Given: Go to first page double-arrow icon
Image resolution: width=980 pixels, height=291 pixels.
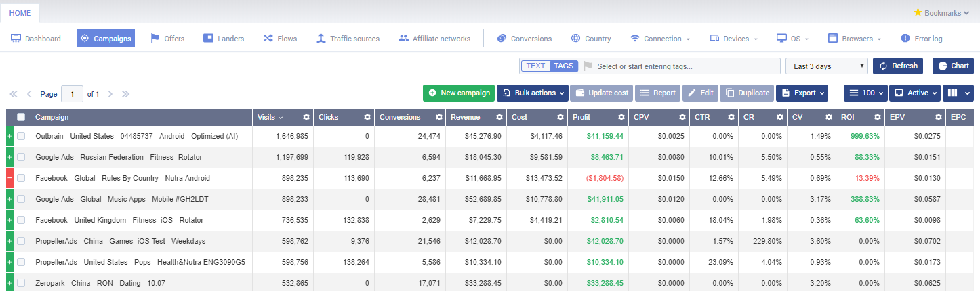Looking at the screenshot, I should pyautogui.click(x=14, y=94).
